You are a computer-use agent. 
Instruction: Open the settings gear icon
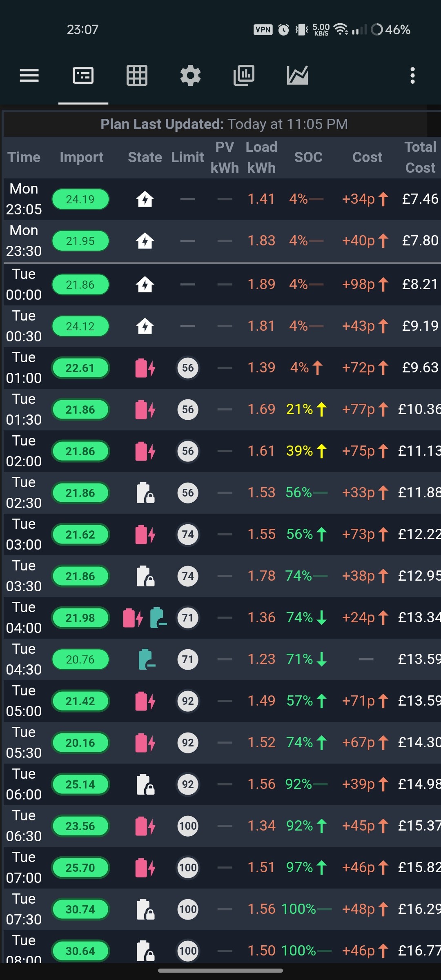190,76
